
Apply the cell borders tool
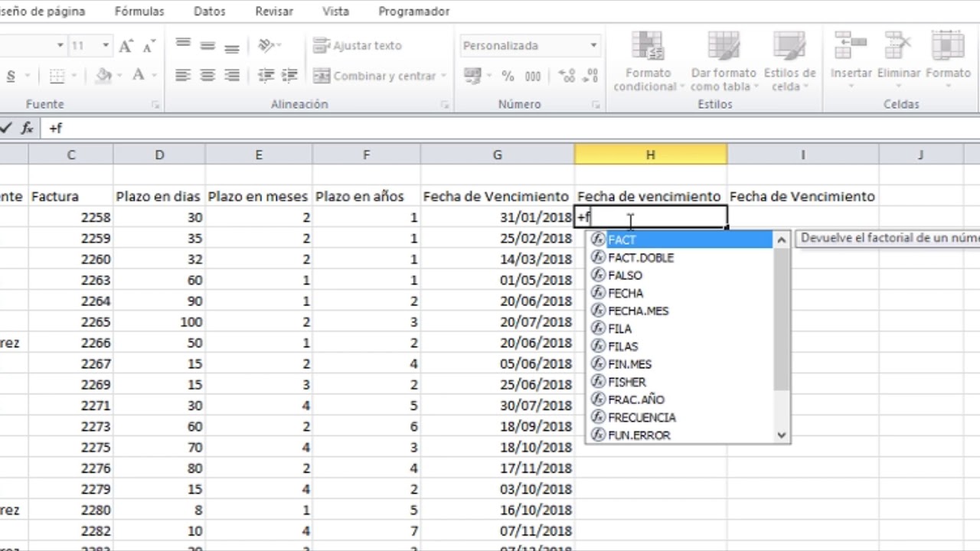point(57,75)
